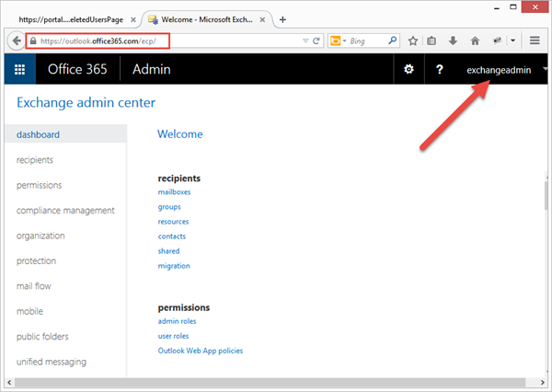The height and width of the screenshot is (392, 552).
Task: Reload the page using the refresh icon
Action: pos(316,40)
